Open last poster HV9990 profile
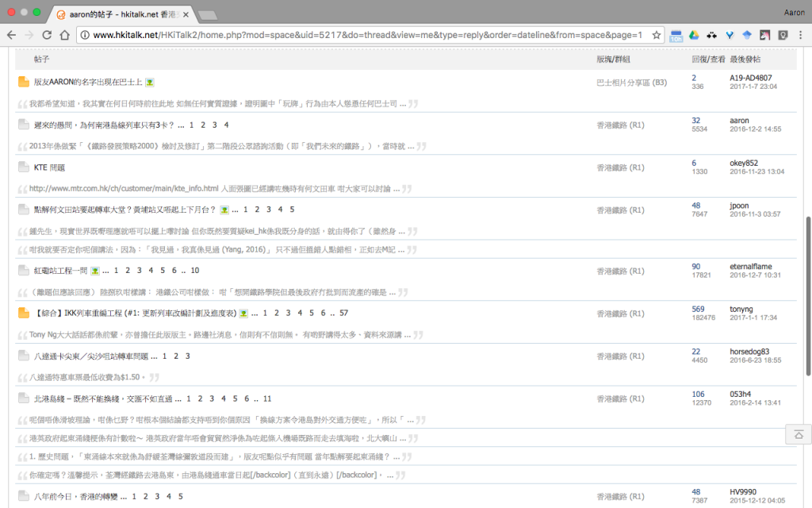This screenshot has height=508, width=812. [742, 492]
